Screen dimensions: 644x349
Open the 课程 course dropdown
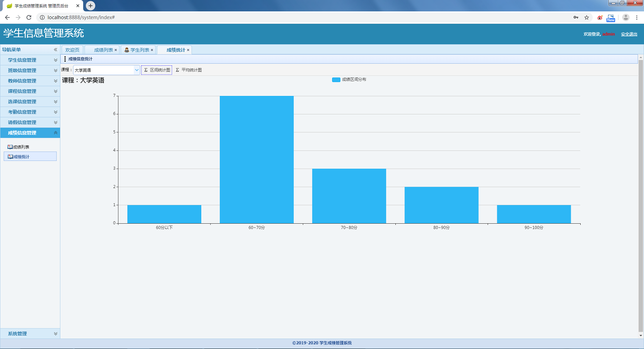click(136, 70)
